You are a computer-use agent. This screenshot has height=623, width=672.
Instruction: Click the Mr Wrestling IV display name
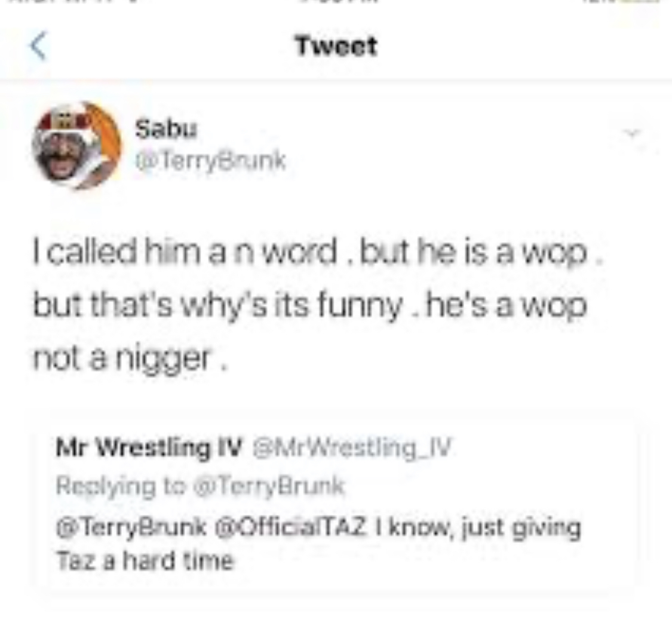click(x=149, y=448)
